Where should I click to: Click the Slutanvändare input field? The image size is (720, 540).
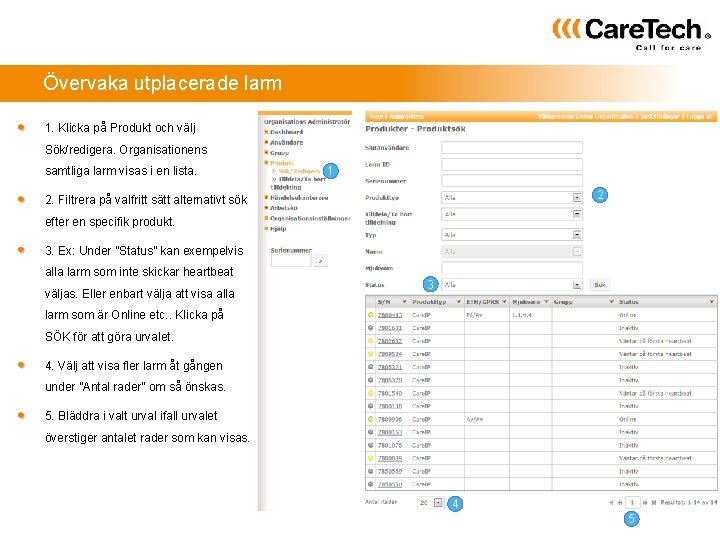[x=512, y=147]
